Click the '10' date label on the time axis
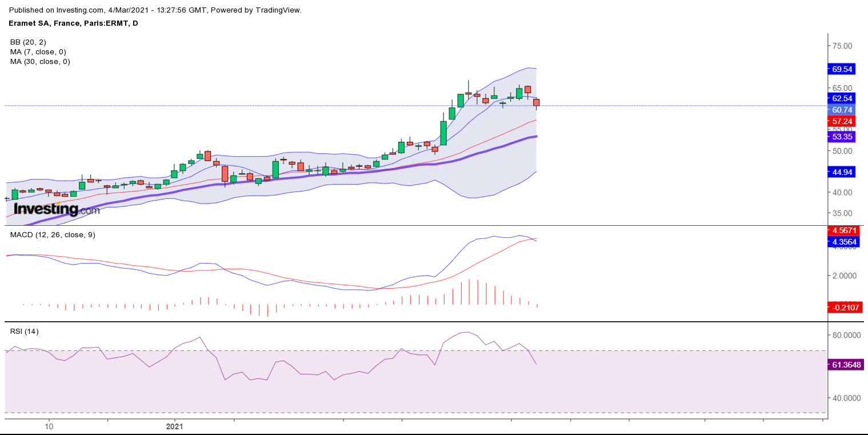 pyautogui.click(x=49, y=426)
